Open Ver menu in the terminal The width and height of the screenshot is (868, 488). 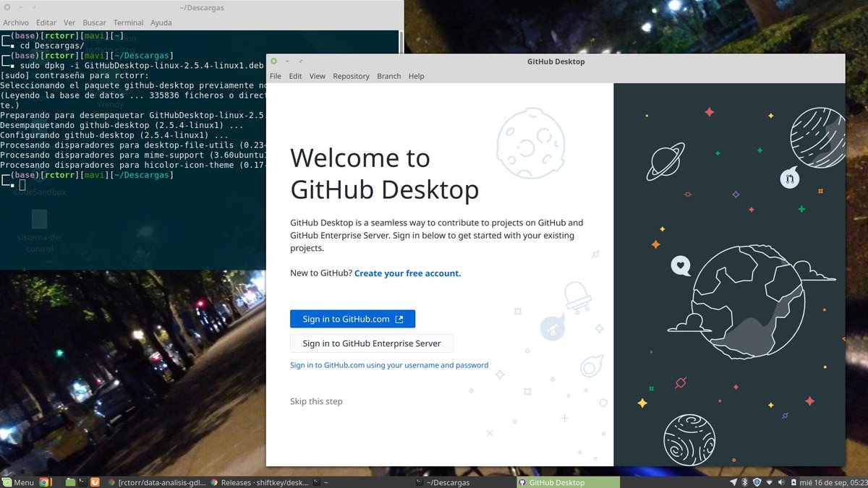coord(69,22)
